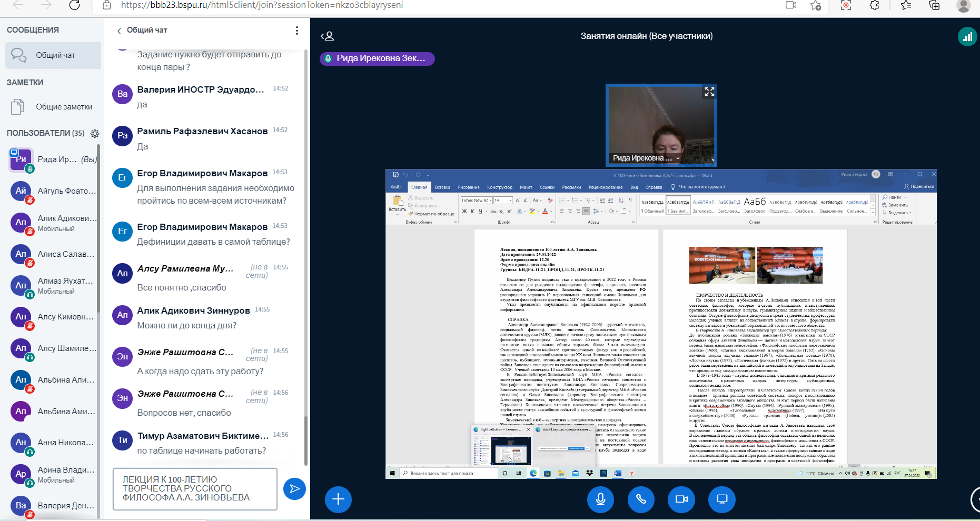The image size is (980, 521).
Task: Open users list settings gear
Action: pyautogui.click(x=95, y=134)
